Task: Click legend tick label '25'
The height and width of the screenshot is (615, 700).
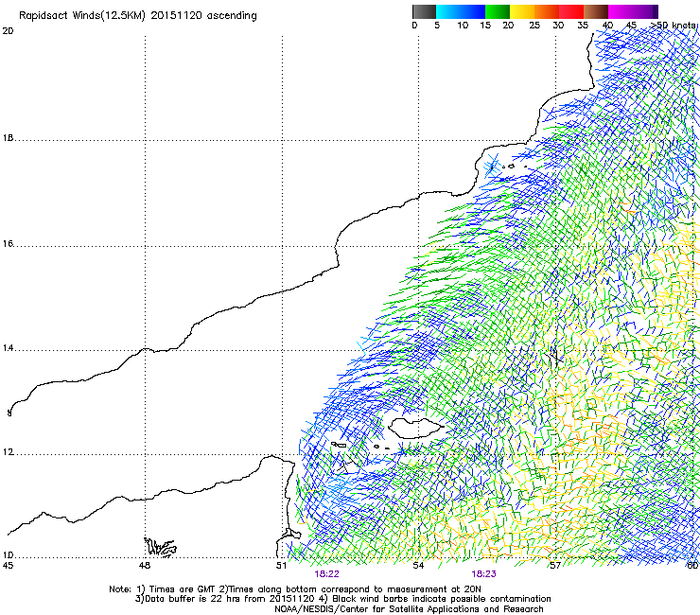Action: pos(534,26)
